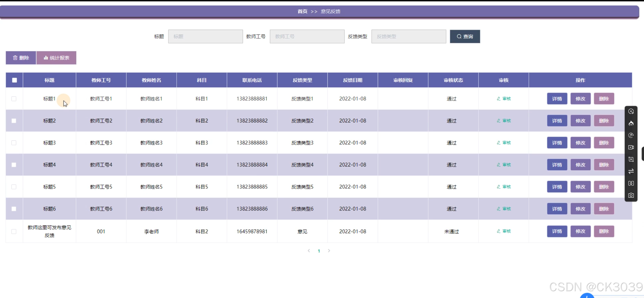
Task: Click the compress icon in side toolbar
Action: point(631,183)
